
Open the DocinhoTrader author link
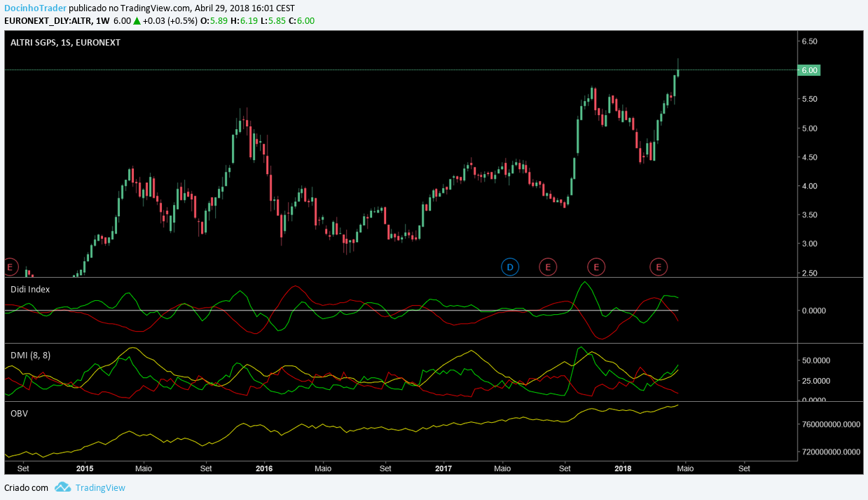[x=35, y=8]
